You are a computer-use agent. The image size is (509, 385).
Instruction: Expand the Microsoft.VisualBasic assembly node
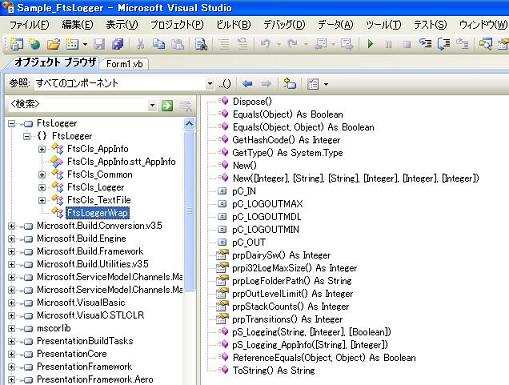pos(12,303)
